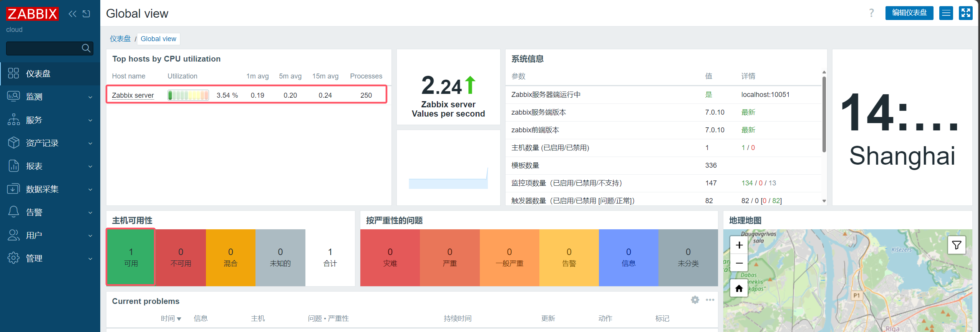The image size is (980, 332).
Task: Open the help question mark
Action: click(871, 13)
